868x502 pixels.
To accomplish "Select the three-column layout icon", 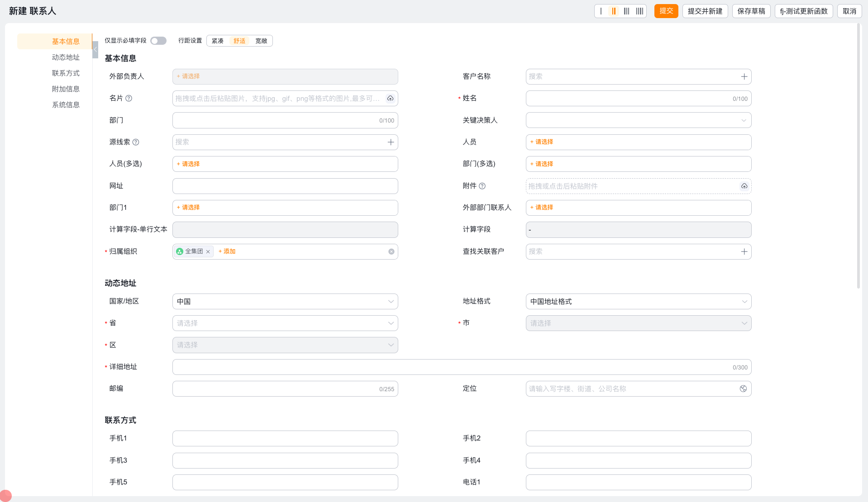I will pos(626,11).
